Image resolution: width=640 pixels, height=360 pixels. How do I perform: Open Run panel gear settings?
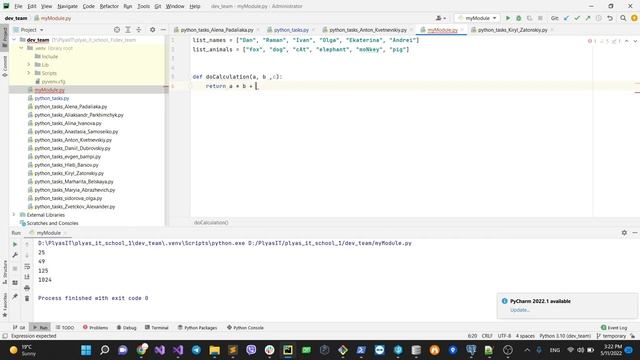[x=624, y=233]
